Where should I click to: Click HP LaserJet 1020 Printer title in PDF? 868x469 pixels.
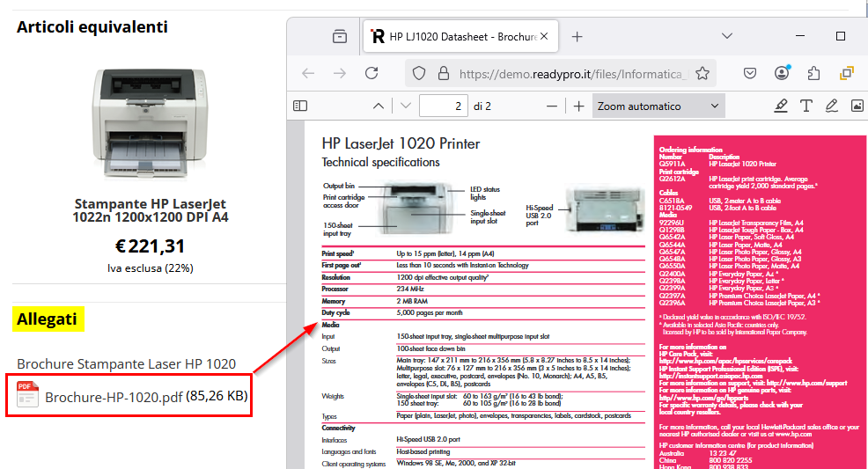[x=401, y=143]
